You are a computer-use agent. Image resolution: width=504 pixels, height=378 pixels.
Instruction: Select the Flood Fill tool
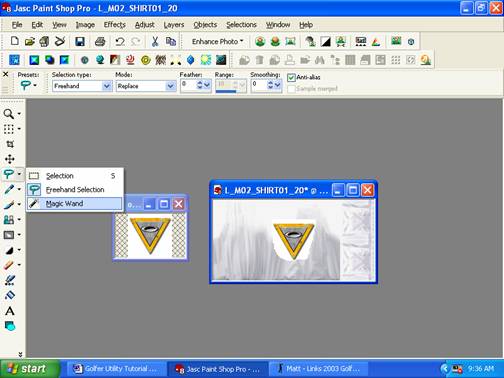pos(10,295)
